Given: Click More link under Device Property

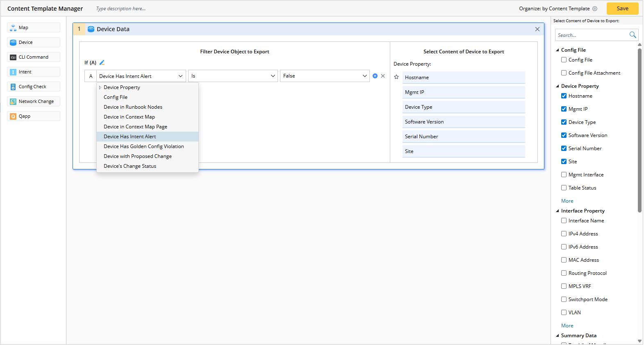Looking at the screenshot, I should click(x=567, y=201).
